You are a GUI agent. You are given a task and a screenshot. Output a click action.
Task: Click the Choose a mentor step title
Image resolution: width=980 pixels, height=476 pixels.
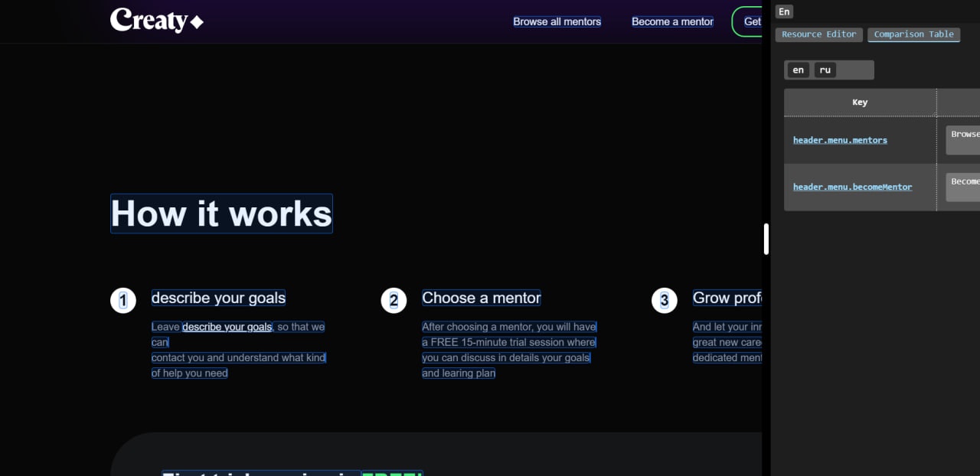481,298
